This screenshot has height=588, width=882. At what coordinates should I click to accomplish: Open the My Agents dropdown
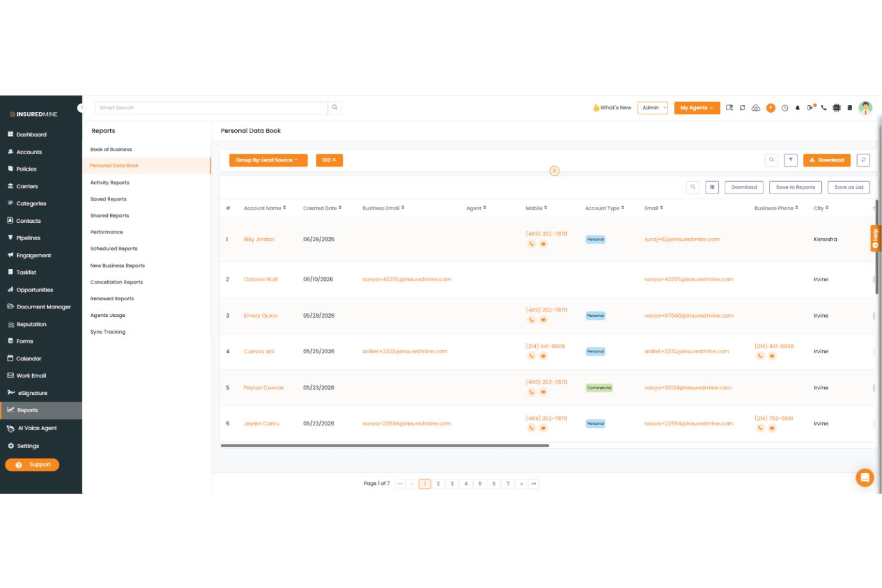pyautogui.click(x=697, y=108)
